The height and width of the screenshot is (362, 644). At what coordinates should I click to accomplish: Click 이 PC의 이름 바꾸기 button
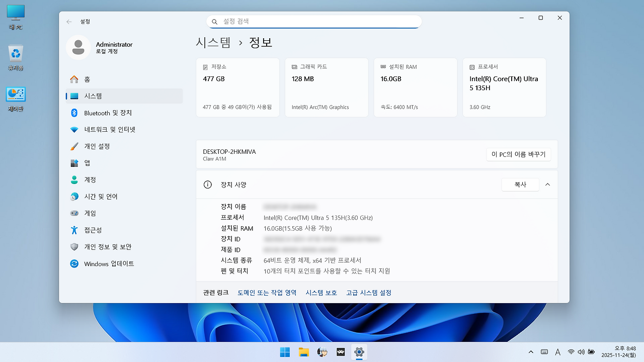coord(519,154)
